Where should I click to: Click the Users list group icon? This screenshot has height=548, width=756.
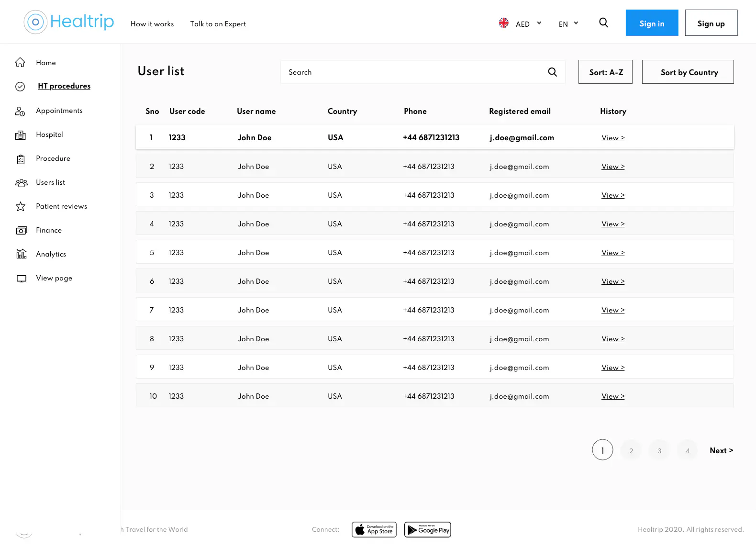click(22, 183)
